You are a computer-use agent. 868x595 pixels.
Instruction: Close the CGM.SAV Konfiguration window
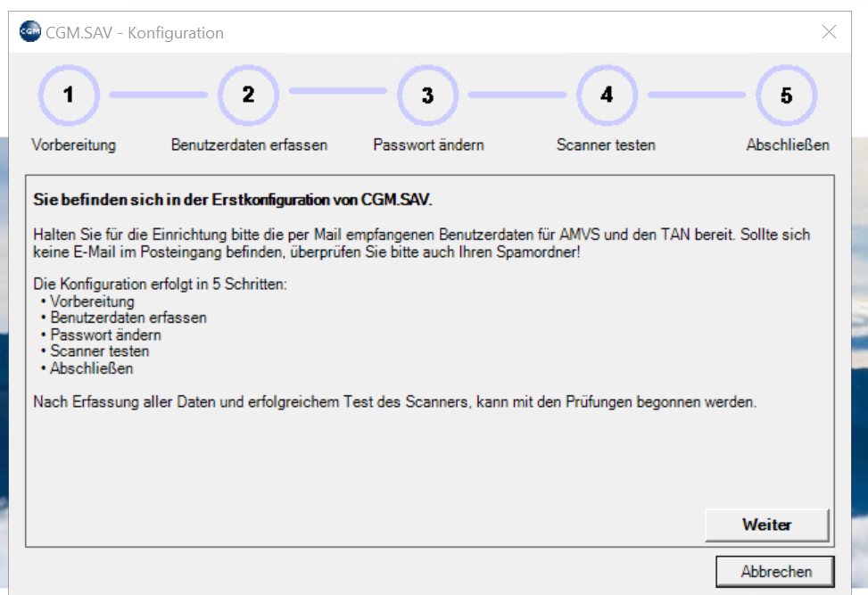coord(829,32)
